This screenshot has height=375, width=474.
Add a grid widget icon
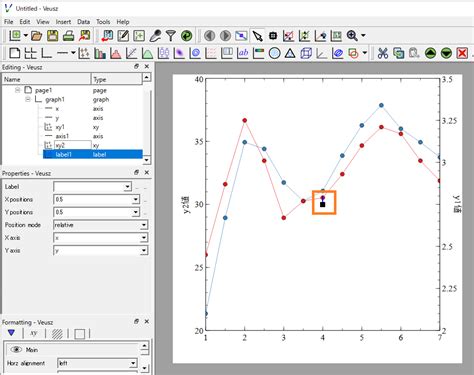(x=30, y=53)
